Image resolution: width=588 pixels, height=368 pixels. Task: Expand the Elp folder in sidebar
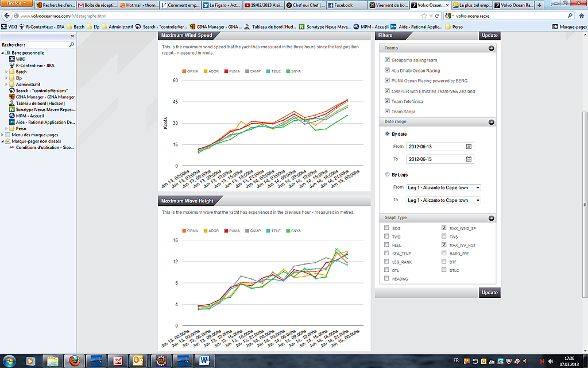tap(6, 78)
